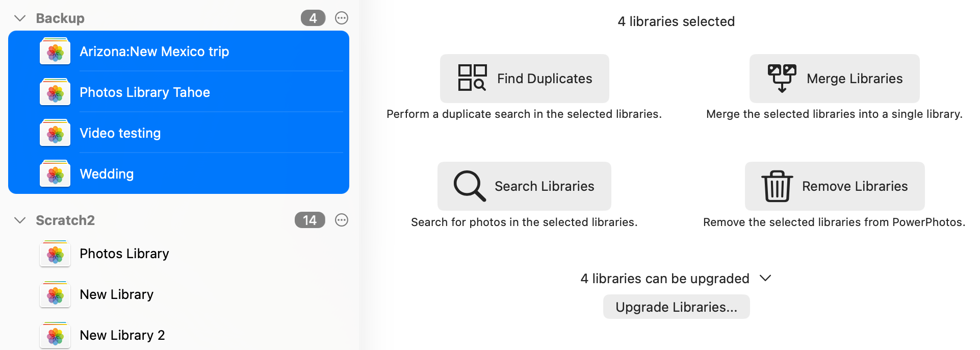
Task: Click the Remove Libraries trash icon
Action: 777,186
